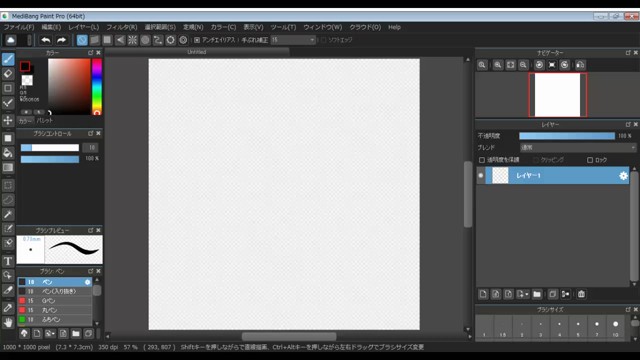Toggle the アンチエイリアス anti-alias checkbox
The image size is (640, 360).
coord(197,40)
